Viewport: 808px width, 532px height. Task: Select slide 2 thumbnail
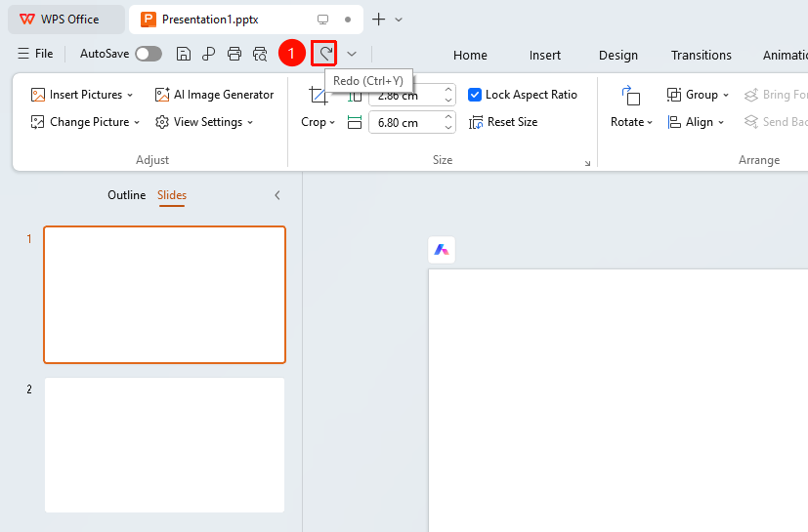[164, 445]
